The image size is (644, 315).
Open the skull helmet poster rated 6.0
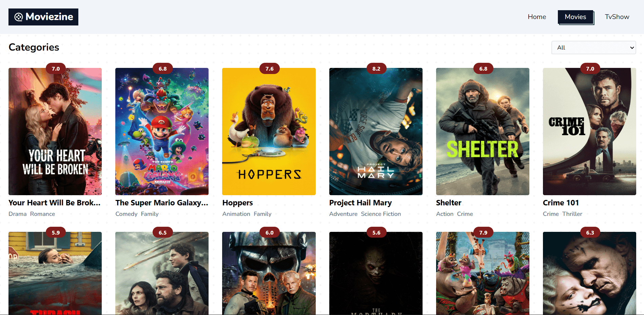coord(269,273)
